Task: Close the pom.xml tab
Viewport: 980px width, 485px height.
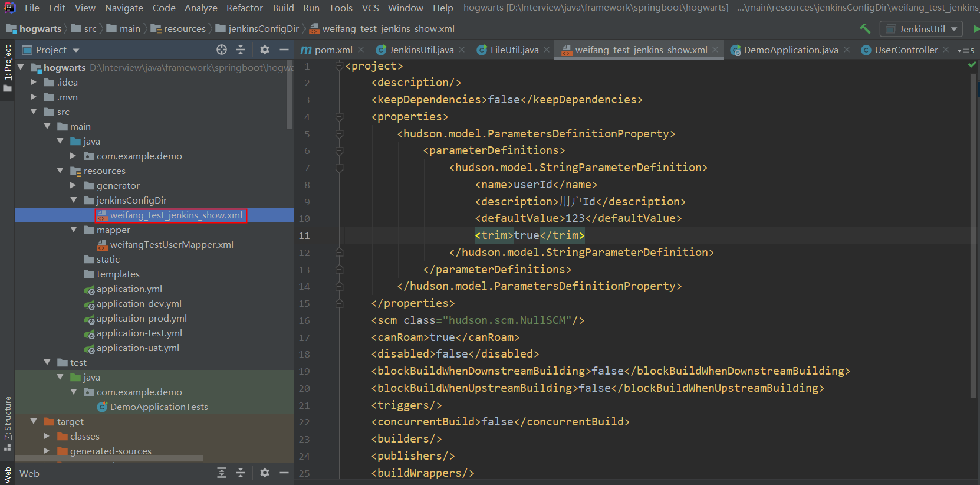Action: [x=361, y=50]
